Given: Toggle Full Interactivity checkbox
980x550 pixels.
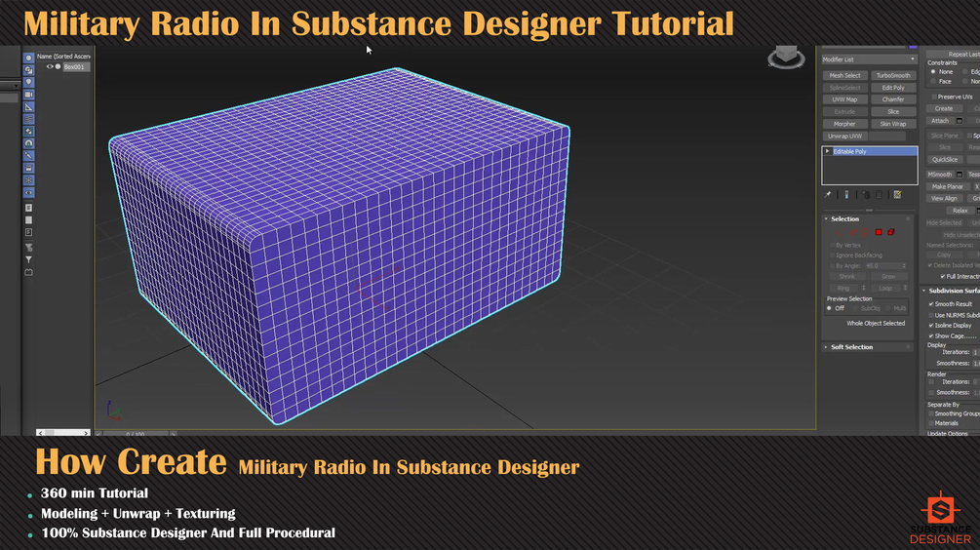Looking at the screenshot, I should tap(943, 276).
